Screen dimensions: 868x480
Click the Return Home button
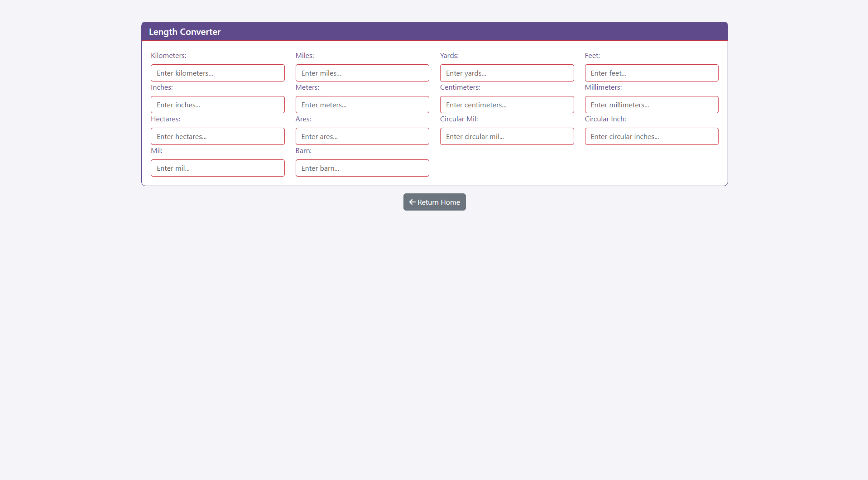(x=434, y=202)
